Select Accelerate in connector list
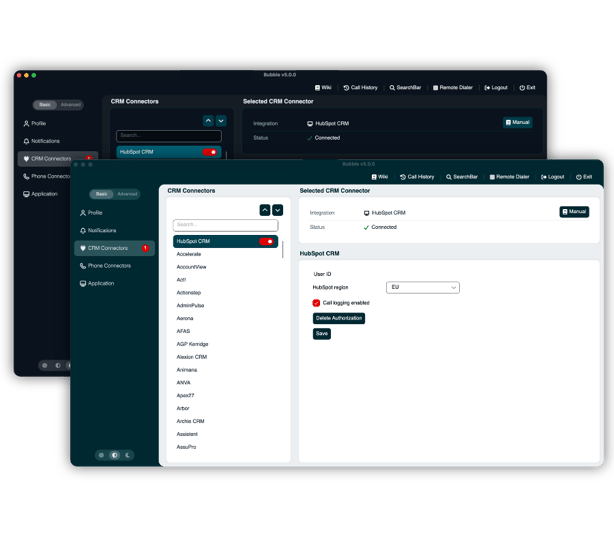Screen dimensions: 614x536 tap(189, 254)
